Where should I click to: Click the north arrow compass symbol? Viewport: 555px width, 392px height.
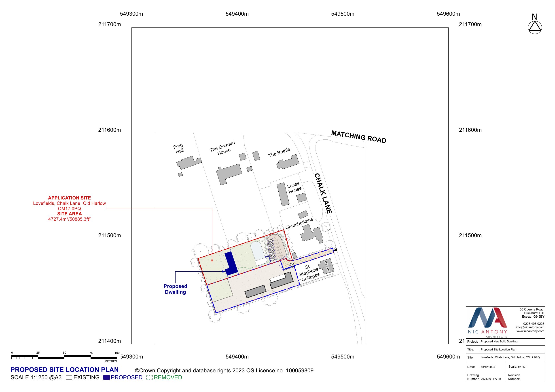tap(535, 27)
